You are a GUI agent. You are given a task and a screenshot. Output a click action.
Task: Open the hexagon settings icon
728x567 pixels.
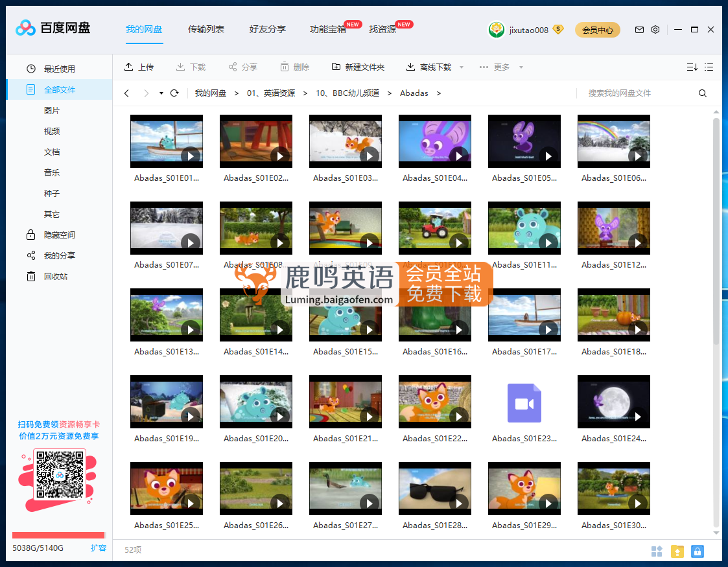coord(655,30)
